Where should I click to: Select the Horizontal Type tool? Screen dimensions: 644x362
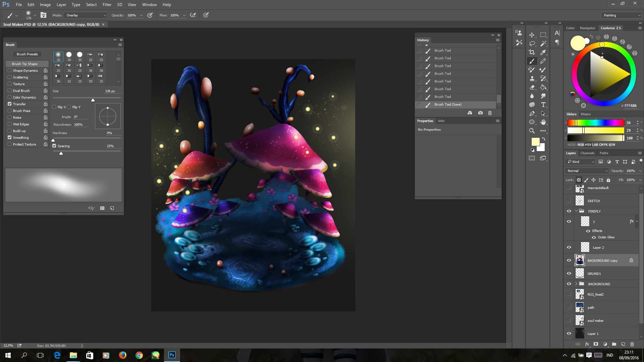[543, 105]
